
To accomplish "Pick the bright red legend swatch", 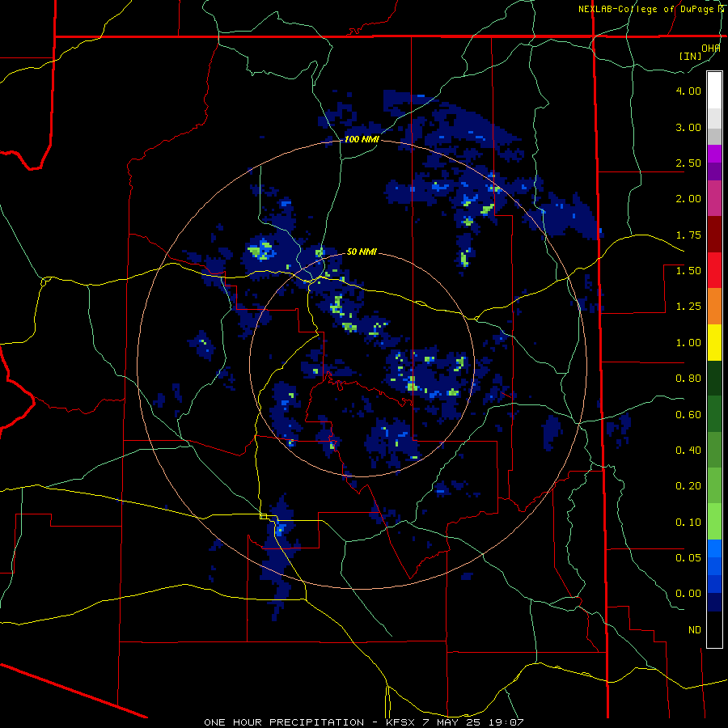I will pyautogui.click(x=714, y=270).
